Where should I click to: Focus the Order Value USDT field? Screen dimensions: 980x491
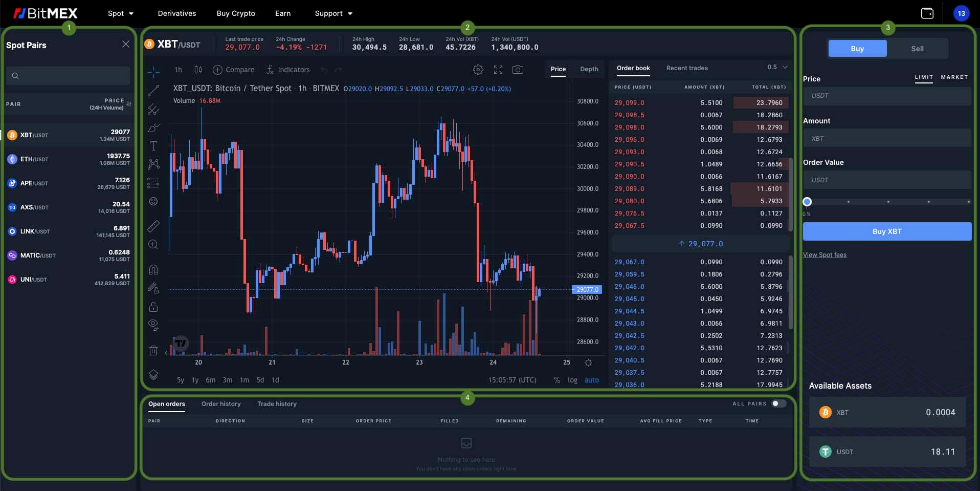tap(887, 180)
